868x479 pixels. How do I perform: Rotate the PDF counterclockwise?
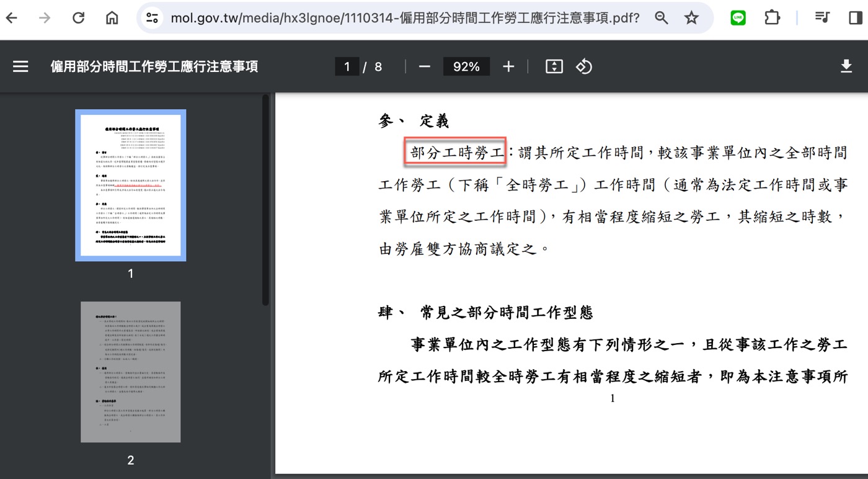[584, 66]
